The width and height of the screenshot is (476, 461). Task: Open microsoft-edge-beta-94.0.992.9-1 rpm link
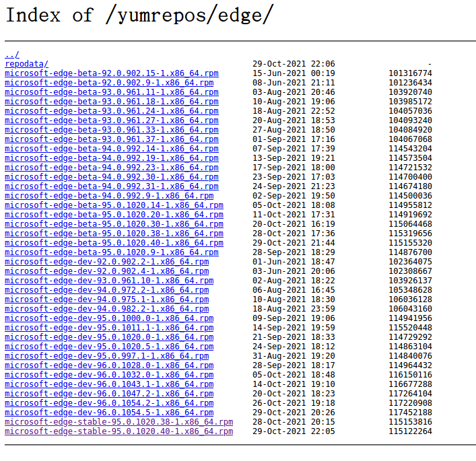pyautogui.click(x=109, y=196)
